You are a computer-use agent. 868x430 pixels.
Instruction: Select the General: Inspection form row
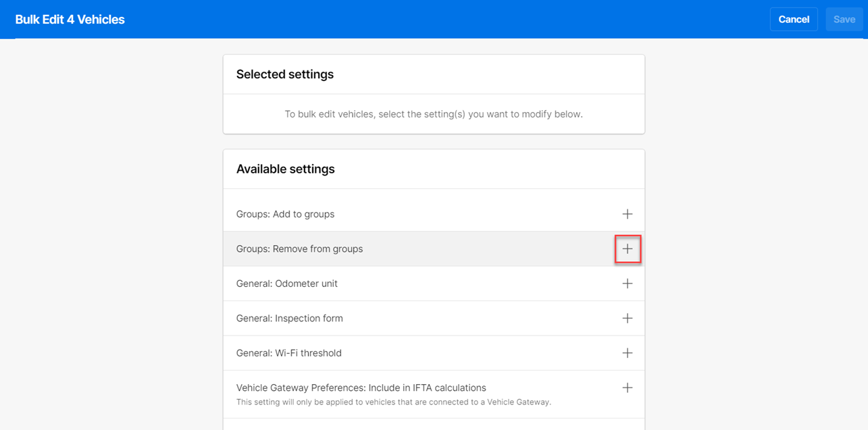pyautogui.click(x=432, y=317)
